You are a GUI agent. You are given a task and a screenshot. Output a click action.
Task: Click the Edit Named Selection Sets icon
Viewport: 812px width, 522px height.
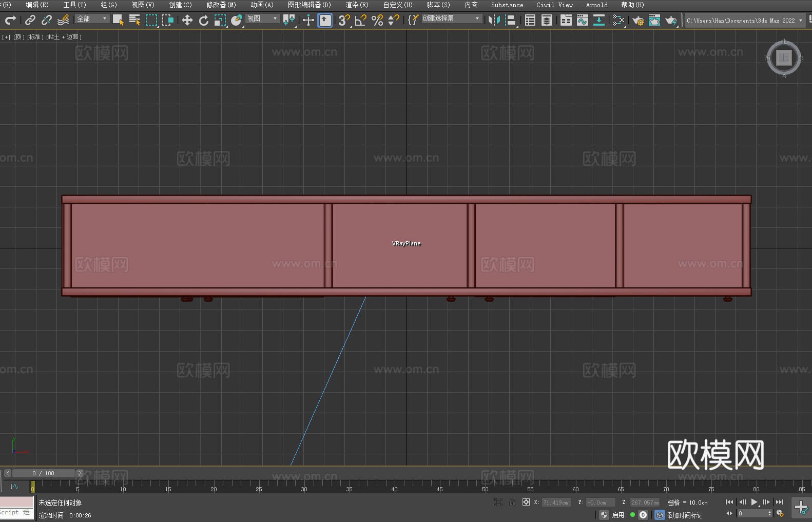pyautogui.click(x=413, y=20)
